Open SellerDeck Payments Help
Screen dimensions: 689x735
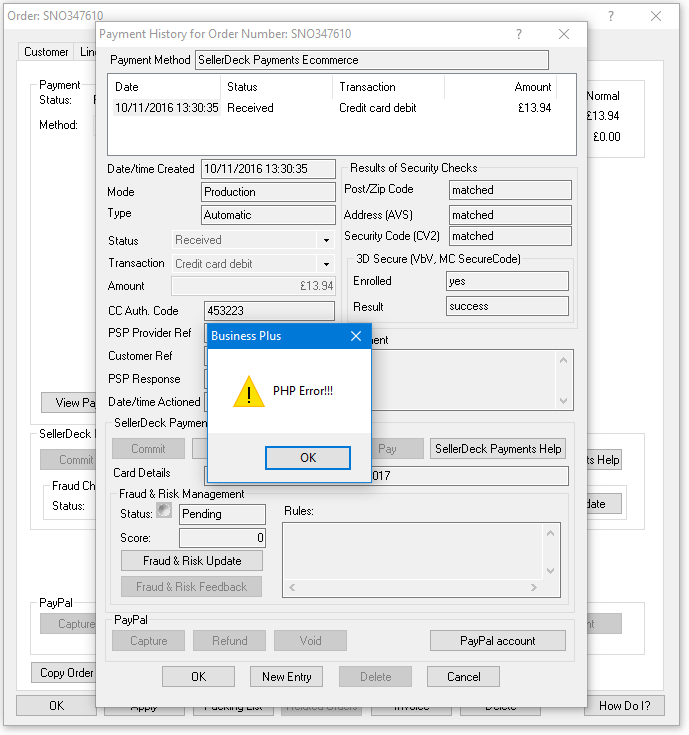(498, 449)
